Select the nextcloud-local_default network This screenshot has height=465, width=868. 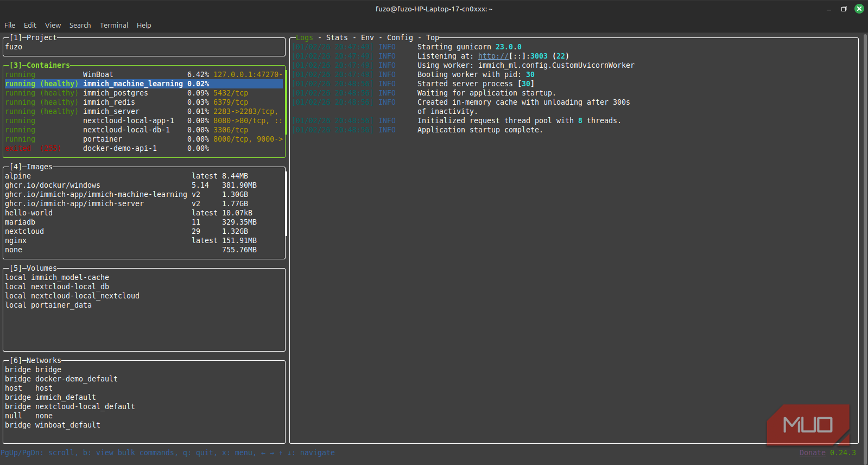pyautogui.click(x=144, y=406)
